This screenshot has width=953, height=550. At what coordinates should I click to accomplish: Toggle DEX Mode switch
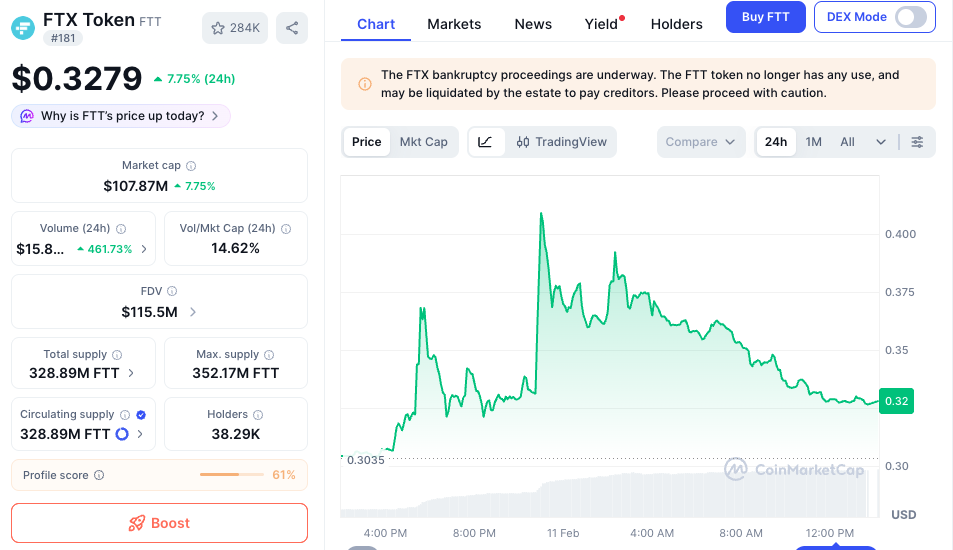coord(910,17)
